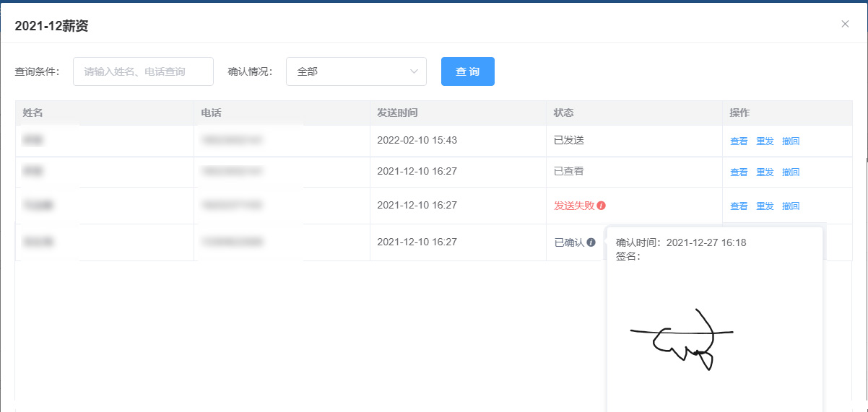Screen dimensions: 868x412
Task: Click the 已发送 status text
Action: [569, 140]
